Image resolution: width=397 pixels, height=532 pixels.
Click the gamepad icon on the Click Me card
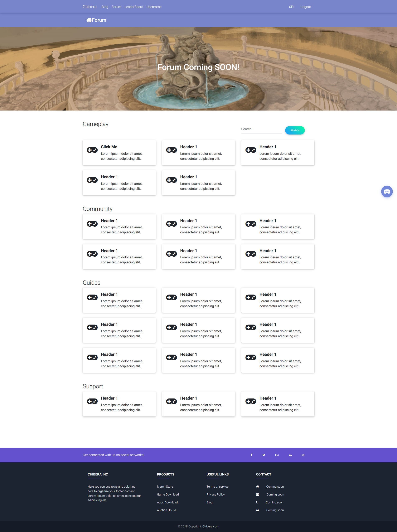click(92, 150)
